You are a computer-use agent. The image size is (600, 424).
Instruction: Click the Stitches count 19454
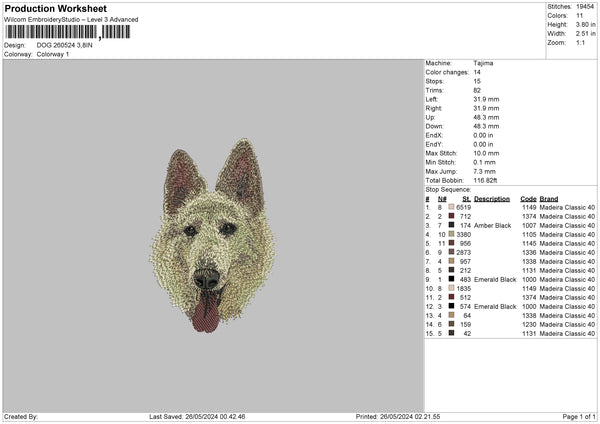pyautogui.click(x=585, y=6)
